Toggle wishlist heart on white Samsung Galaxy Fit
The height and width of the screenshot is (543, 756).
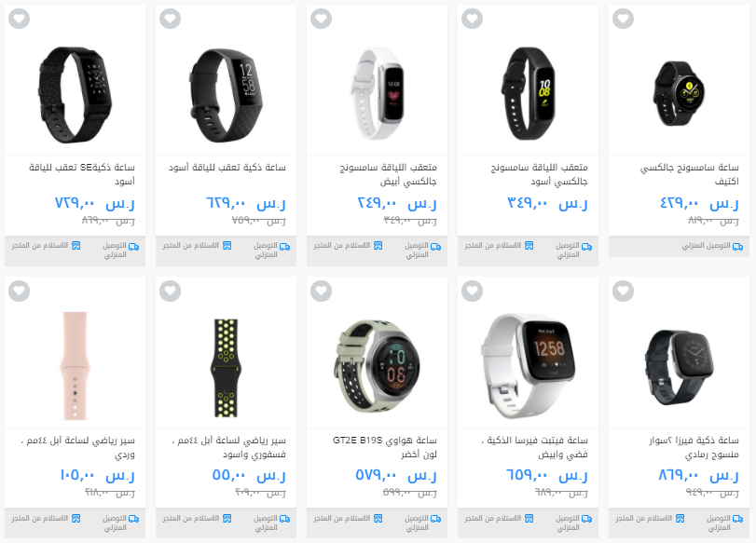coord(321,19)
